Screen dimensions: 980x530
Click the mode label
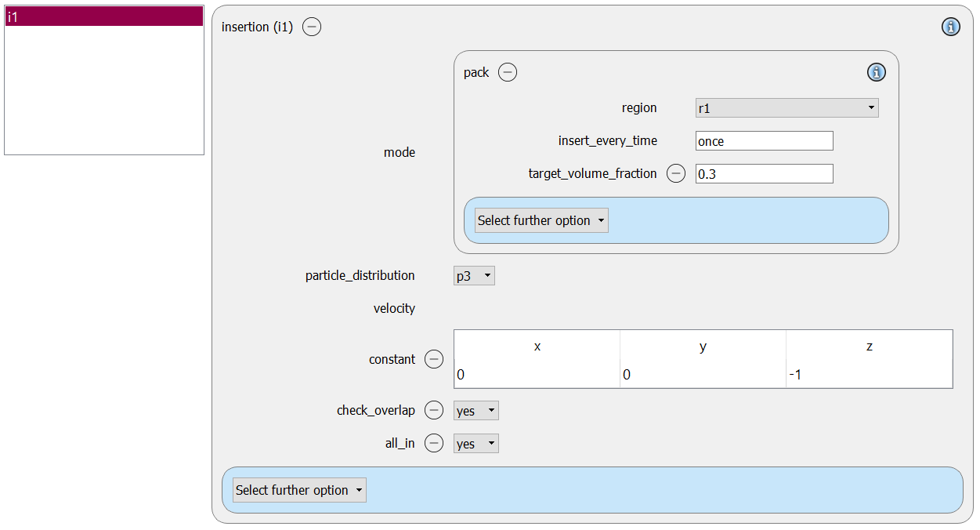400,152
